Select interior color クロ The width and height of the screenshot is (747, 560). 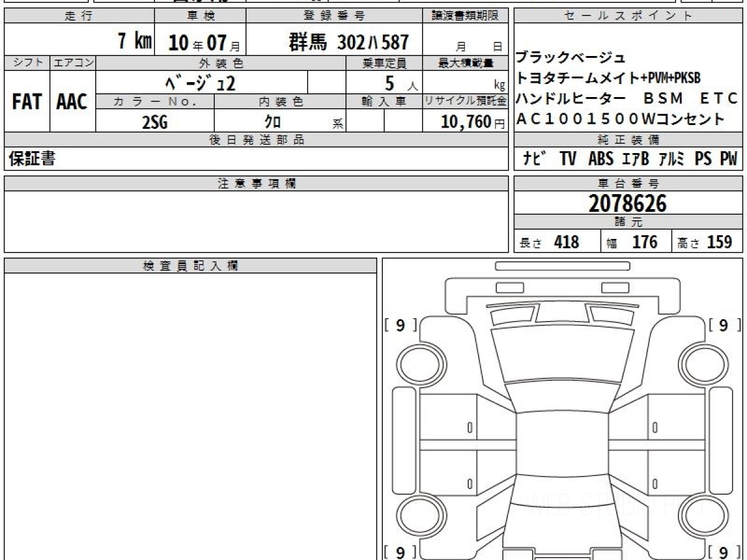tap(273, 122)
